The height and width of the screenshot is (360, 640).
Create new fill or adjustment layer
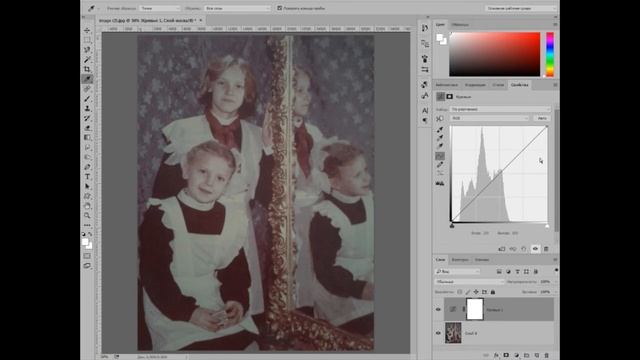click(516, 356)
